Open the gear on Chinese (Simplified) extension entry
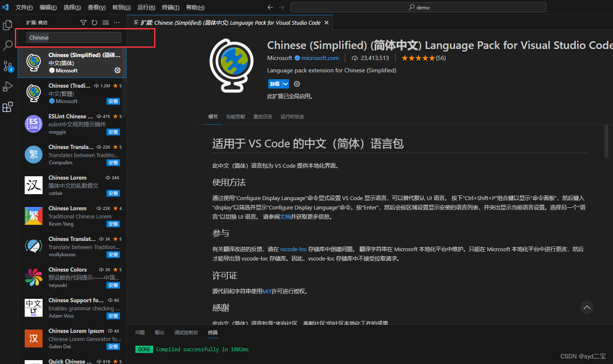 pos(117,70)
